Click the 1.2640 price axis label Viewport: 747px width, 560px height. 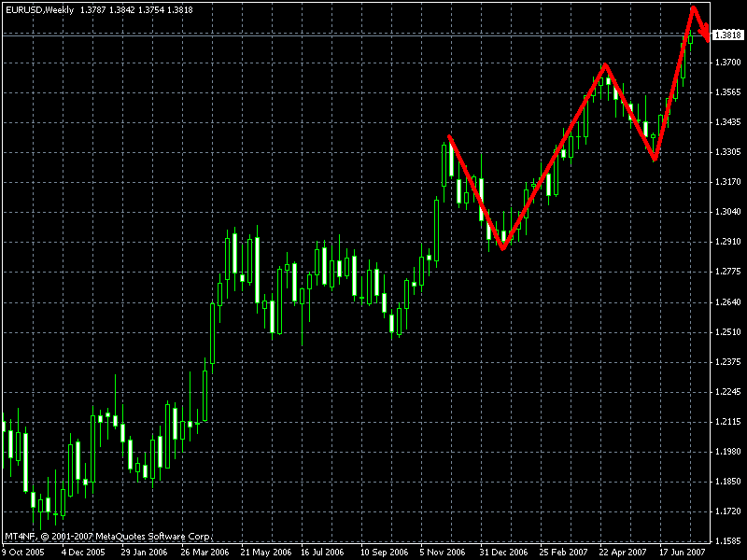click(728, 302)
